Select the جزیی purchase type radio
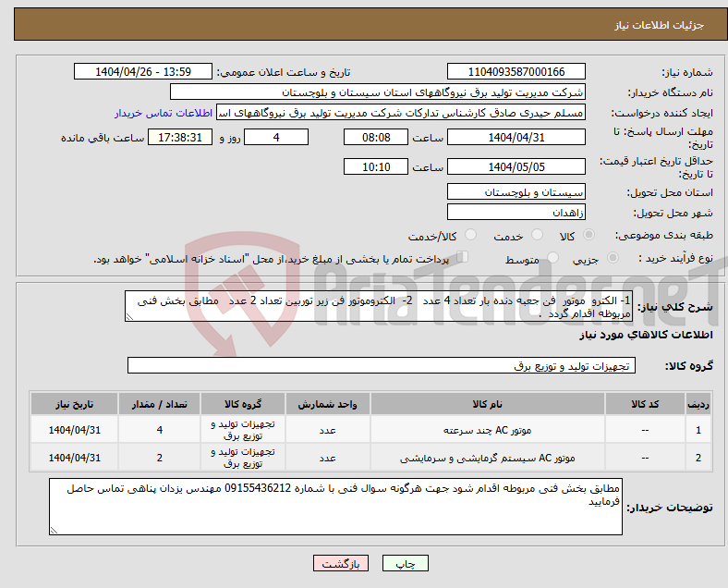The image size is (728, 588). (613, 258)
